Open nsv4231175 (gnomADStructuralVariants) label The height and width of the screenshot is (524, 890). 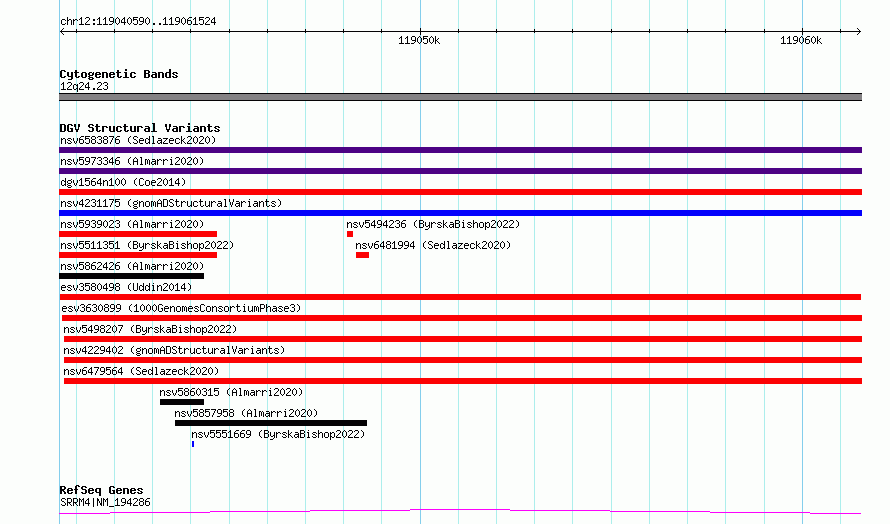coord(171,203)
